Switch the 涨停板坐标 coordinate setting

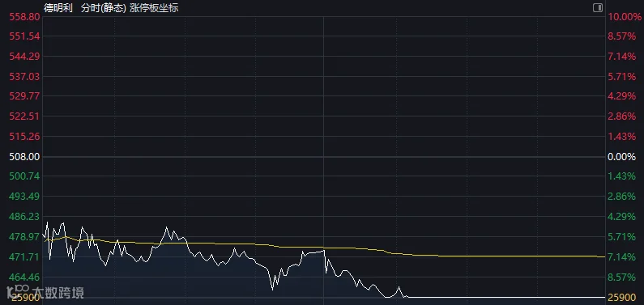pyautogui.click(x=154, y=8)
